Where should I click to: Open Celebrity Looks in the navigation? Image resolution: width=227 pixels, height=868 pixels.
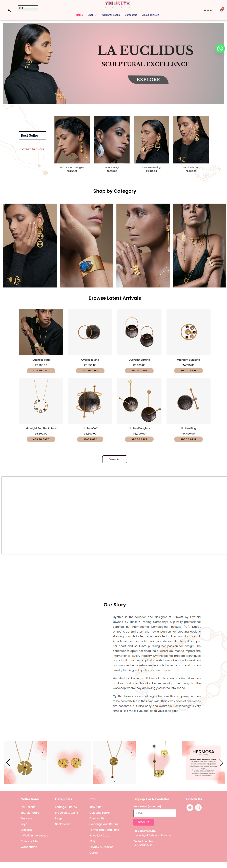tap(111, 15)
